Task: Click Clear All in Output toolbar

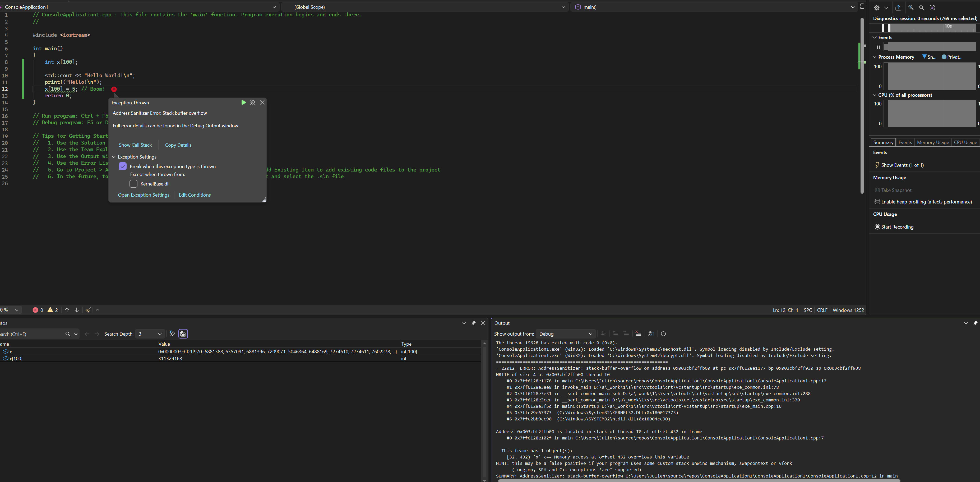Action: (638, 334)
